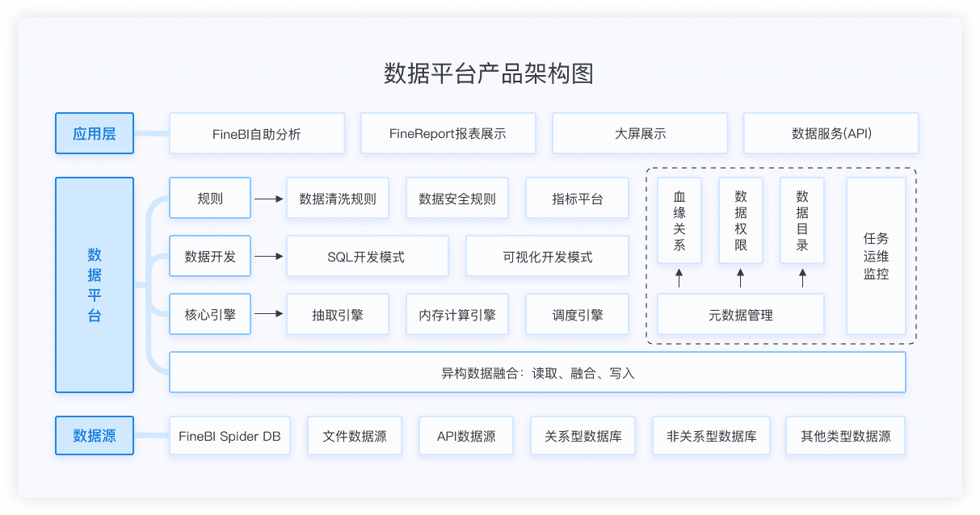980x515 pixels.
Task: Select the 抽取引擎 box
Action: tap(338, 314)
